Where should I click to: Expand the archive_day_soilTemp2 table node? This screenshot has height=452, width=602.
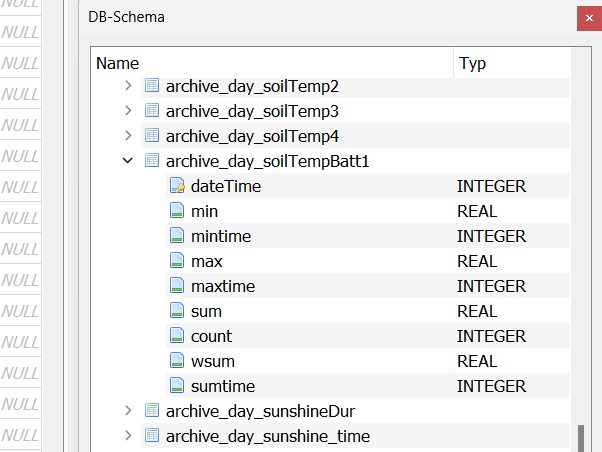click(x=128, y=86)
